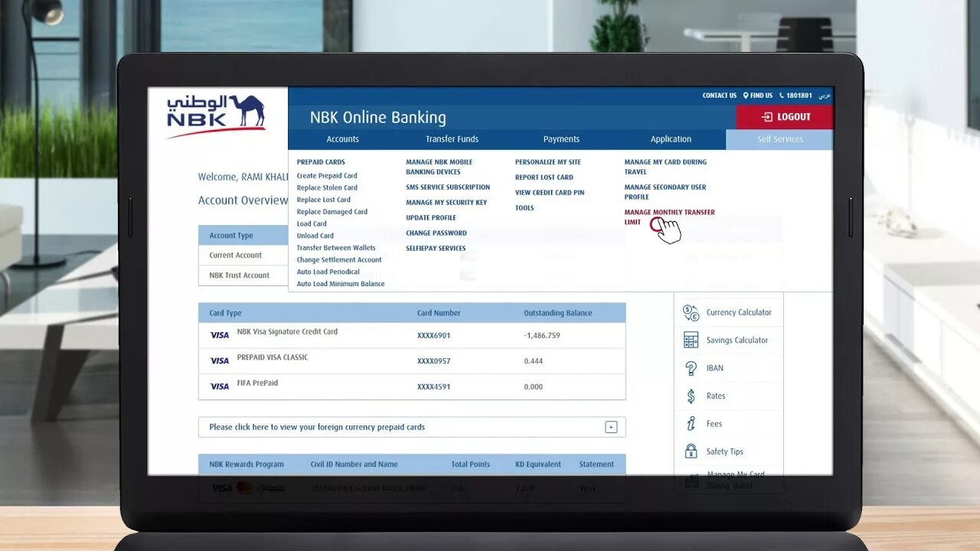
Task: Click the Currency Calculator icon
Action: (x=691, y=313)
